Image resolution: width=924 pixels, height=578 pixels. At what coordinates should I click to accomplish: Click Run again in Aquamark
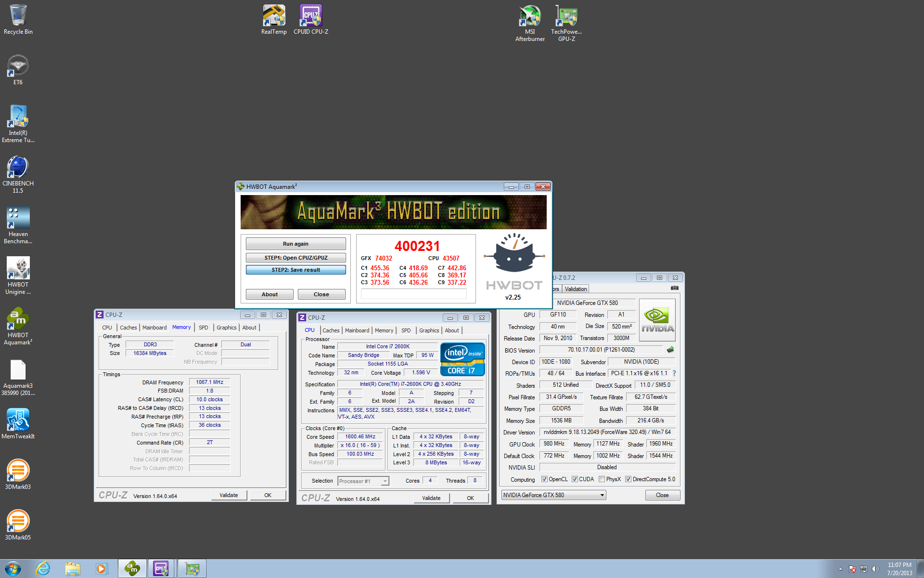click(x=295, y=244)
